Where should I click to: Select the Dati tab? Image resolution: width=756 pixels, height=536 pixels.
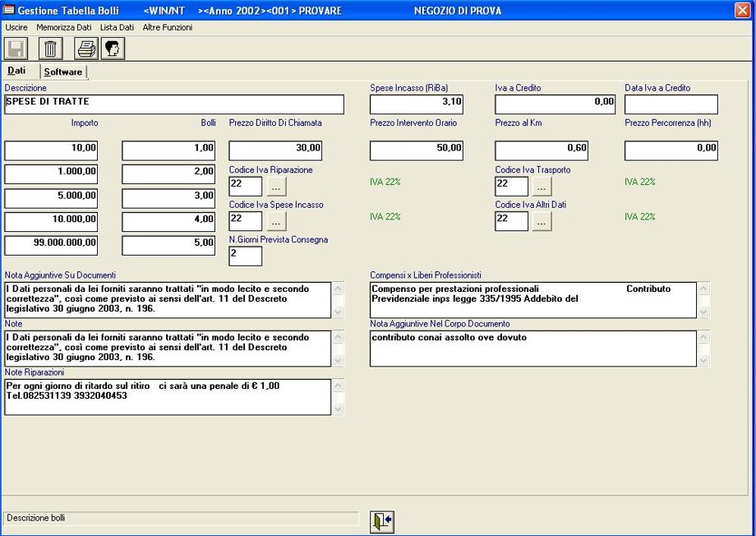point(17,72)
